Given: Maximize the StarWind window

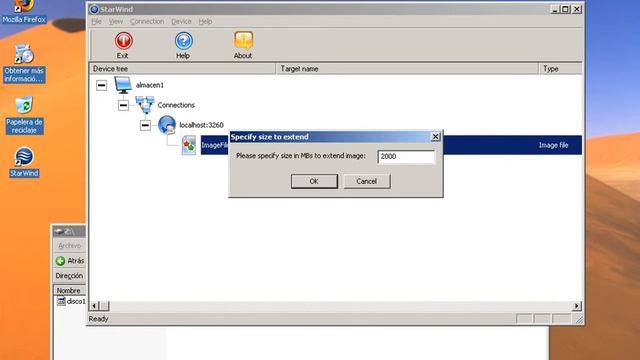Looking at the screenshot, I should (x=565, y=9).
